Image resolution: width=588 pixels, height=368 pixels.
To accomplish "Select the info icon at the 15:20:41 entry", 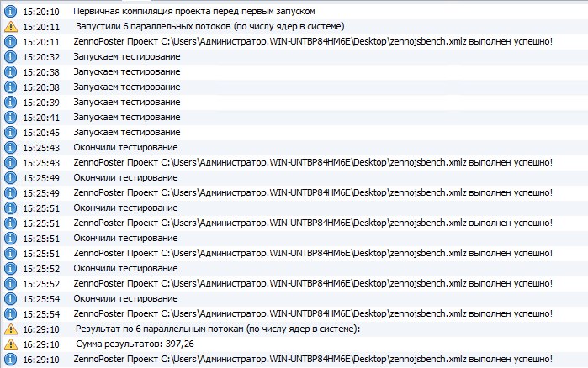I will [10, 117].
